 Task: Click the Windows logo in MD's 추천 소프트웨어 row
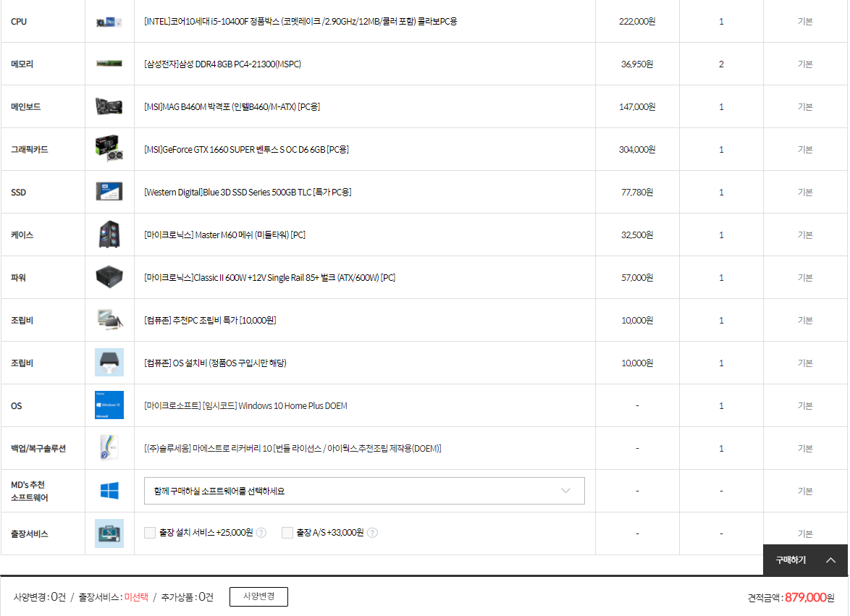coord(109,491)
